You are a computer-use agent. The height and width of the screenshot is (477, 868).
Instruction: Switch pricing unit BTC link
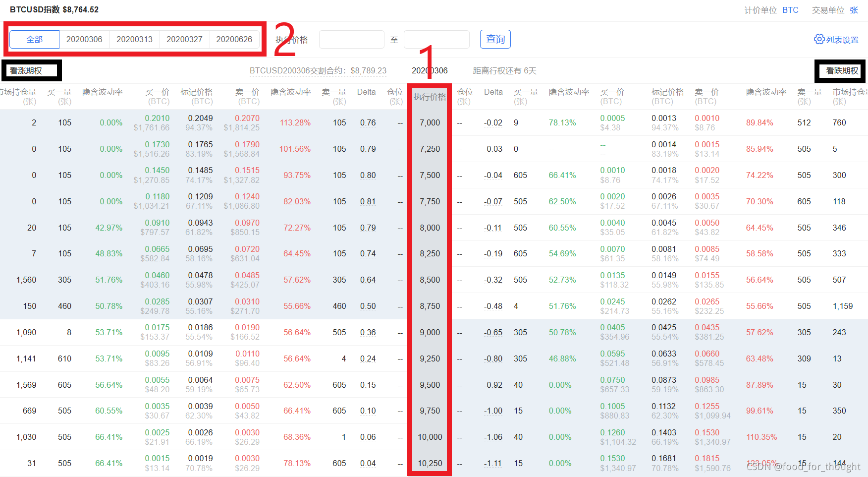tap(791, 10)
